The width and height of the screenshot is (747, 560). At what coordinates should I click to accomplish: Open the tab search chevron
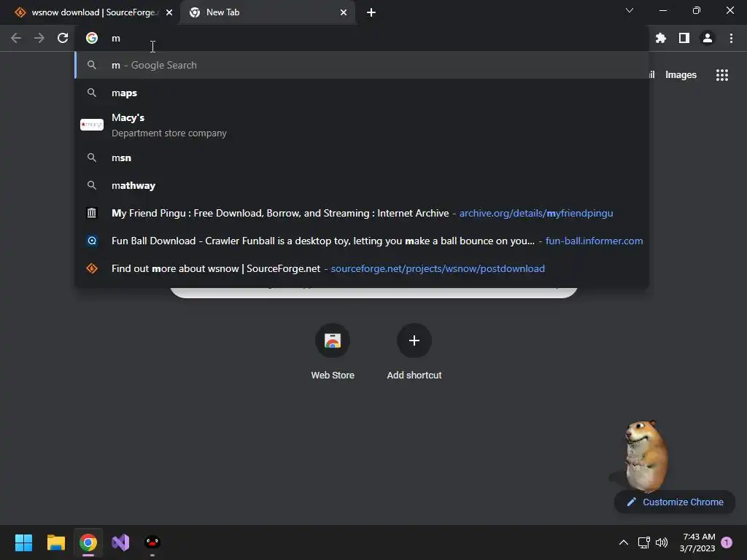630,10
